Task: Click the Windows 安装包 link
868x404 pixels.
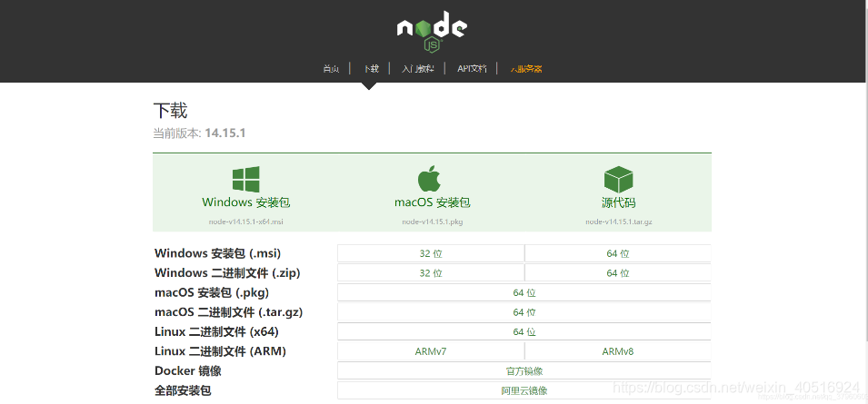Action: (245, 202)
